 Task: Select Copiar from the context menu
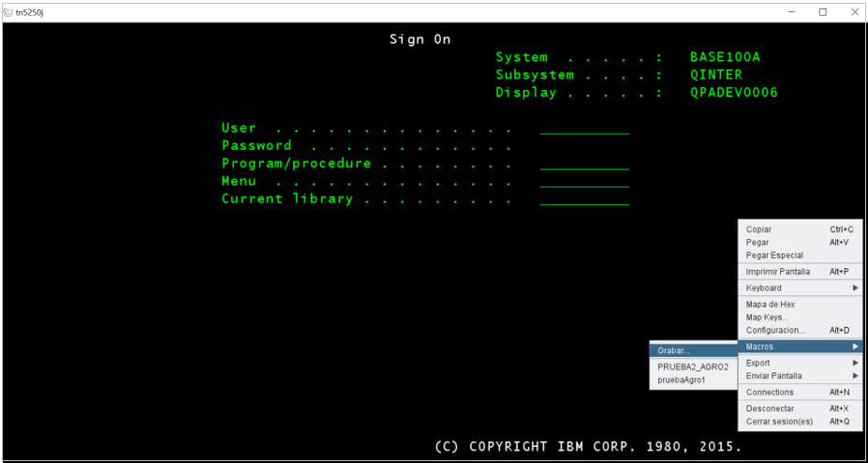coord(759,230)
